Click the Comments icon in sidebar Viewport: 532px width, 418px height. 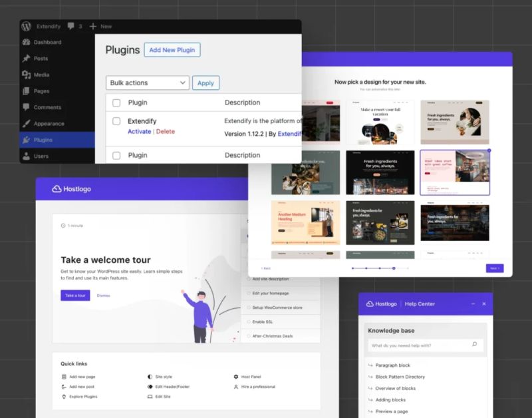26,107
